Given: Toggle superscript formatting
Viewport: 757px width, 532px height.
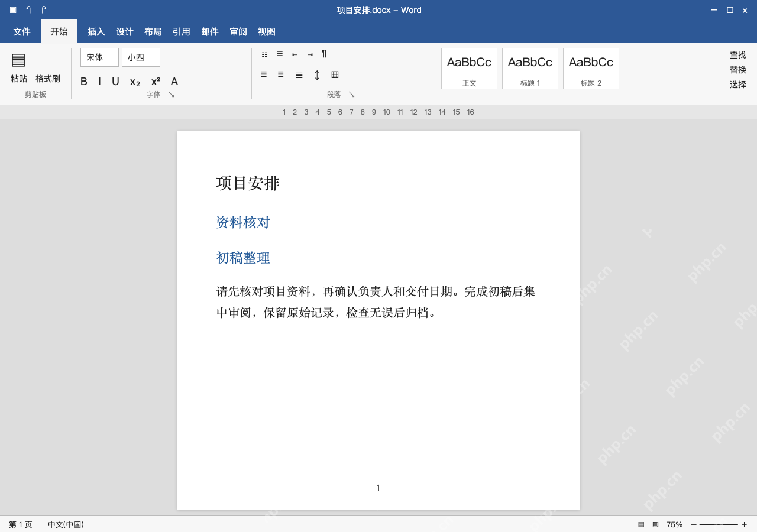Looking at the screenshot, I should tap(156, 81).
